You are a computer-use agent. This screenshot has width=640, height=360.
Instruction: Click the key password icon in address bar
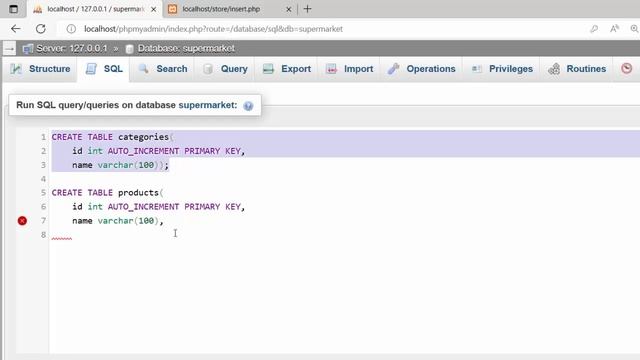pyautogui.click(x=594, y=29)
